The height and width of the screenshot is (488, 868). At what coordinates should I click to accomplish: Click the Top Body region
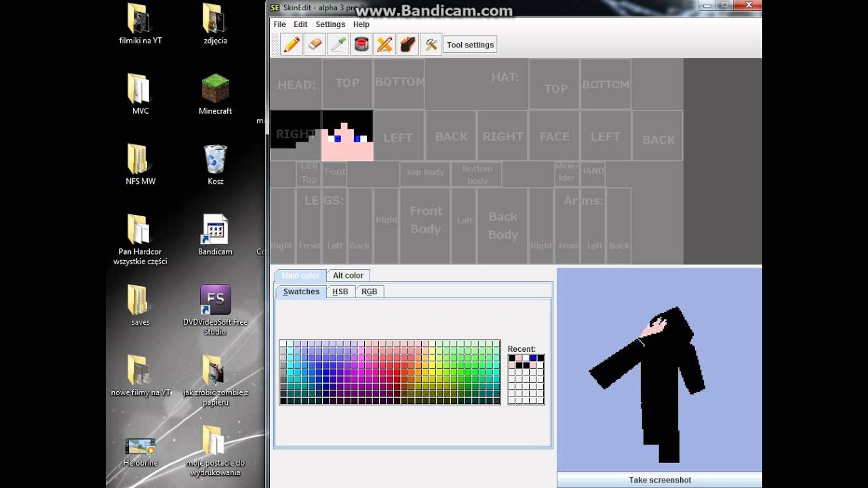pos(425,174)
